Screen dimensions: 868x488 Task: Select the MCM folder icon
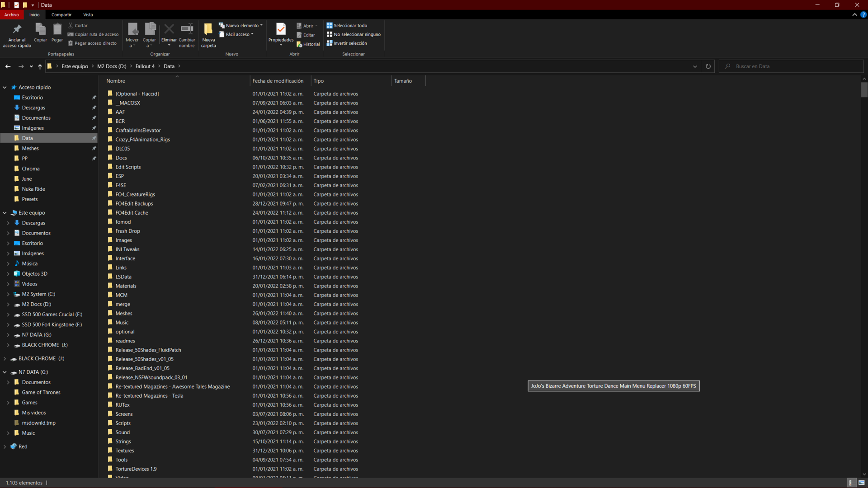(x=110, y=295)
